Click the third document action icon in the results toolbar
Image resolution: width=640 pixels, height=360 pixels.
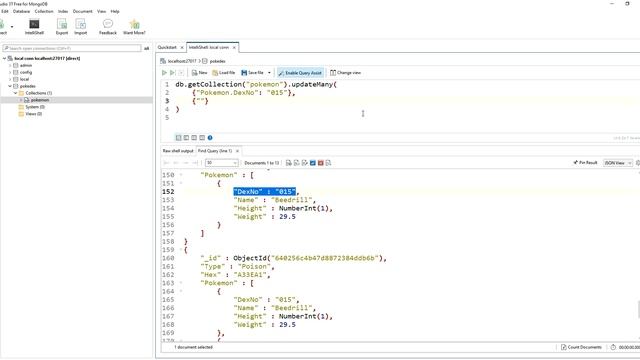tap(304, 163)
